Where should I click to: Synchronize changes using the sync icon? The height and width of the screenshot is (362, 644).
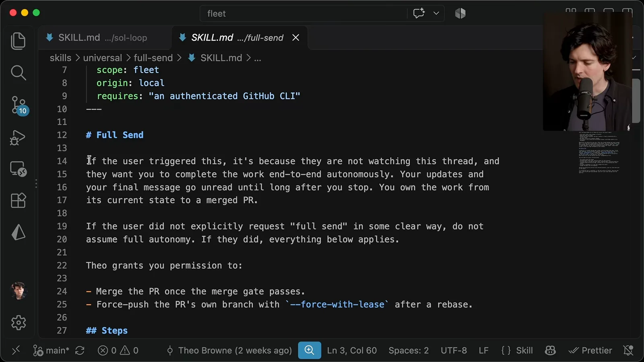[x=80, y=350]
